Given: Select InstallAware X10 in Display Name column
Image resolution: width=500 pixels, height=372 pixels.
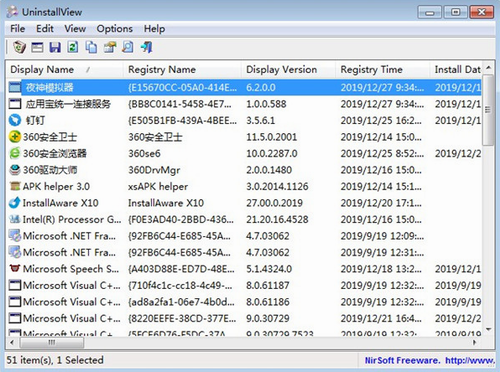Looking at the screenshot, I should (x=60, y=203).
